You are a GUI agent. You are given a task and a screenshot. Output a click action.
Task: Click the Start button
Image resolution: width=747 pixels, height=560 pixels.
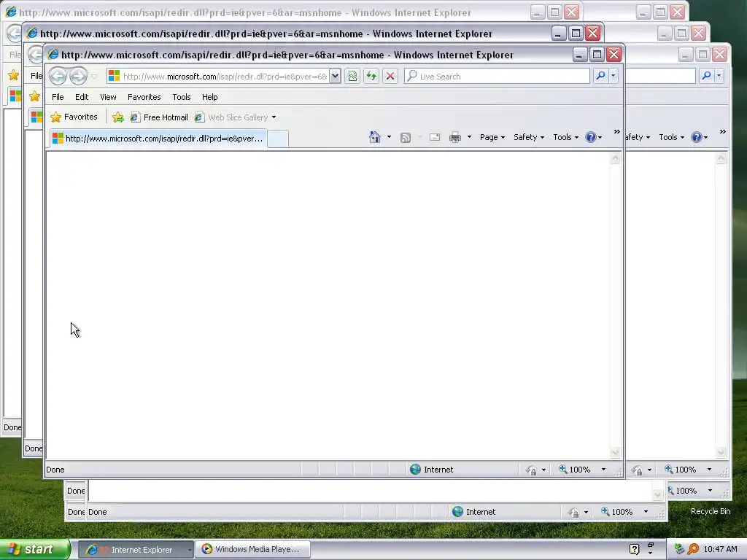tap(34, 550)
